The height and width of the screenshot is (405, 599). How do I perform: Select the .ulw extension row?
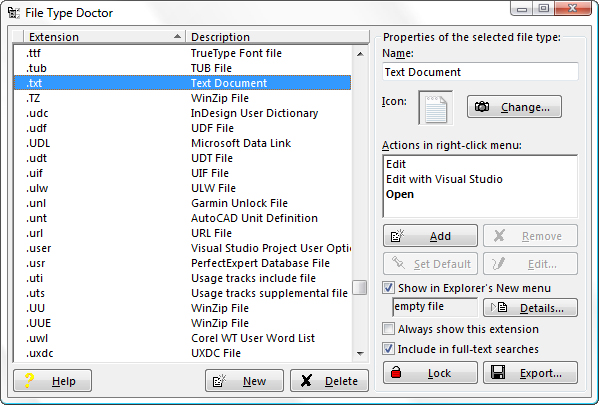pyautogui.click(x=182, y=188)
